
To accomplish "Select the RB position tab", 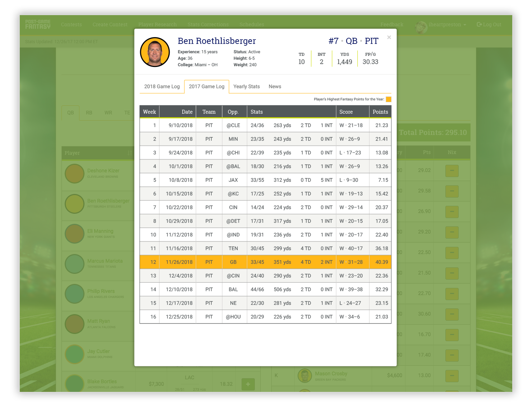I will coord(89,113).
